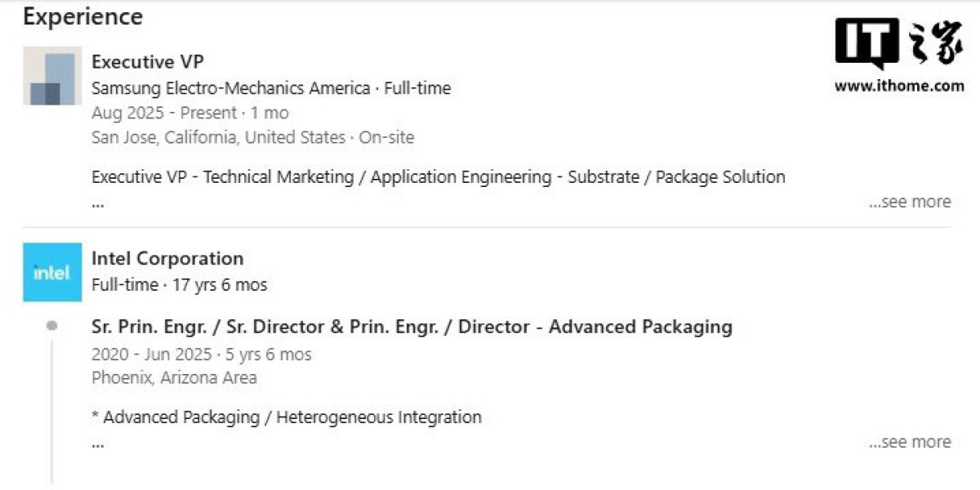The width and height of the screenshot is (980, 490).
Task: Click the Phoenix, Arizona Area location text
Action: 174,377
